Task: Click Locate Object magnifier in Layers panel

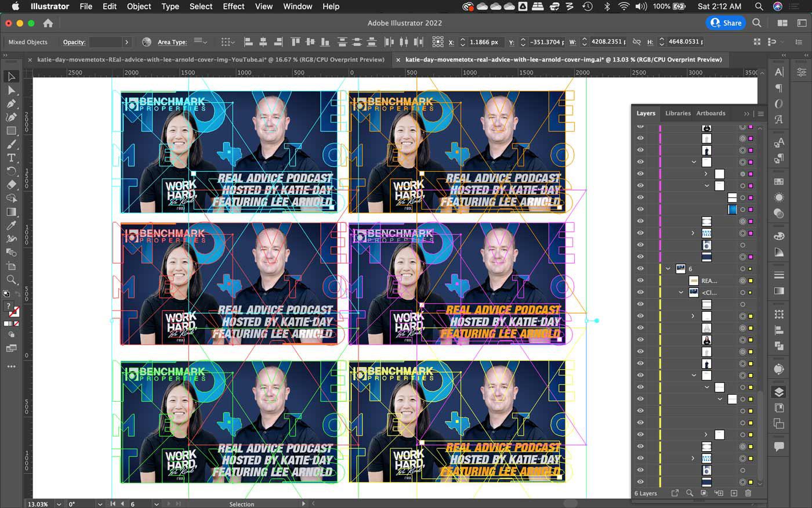Action: point(690,493)
